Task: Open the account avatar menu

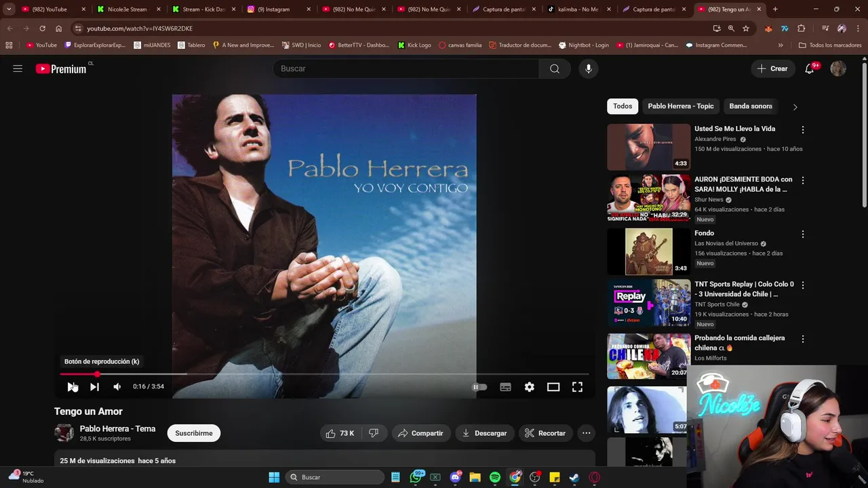Action: (x=838, y=68)
